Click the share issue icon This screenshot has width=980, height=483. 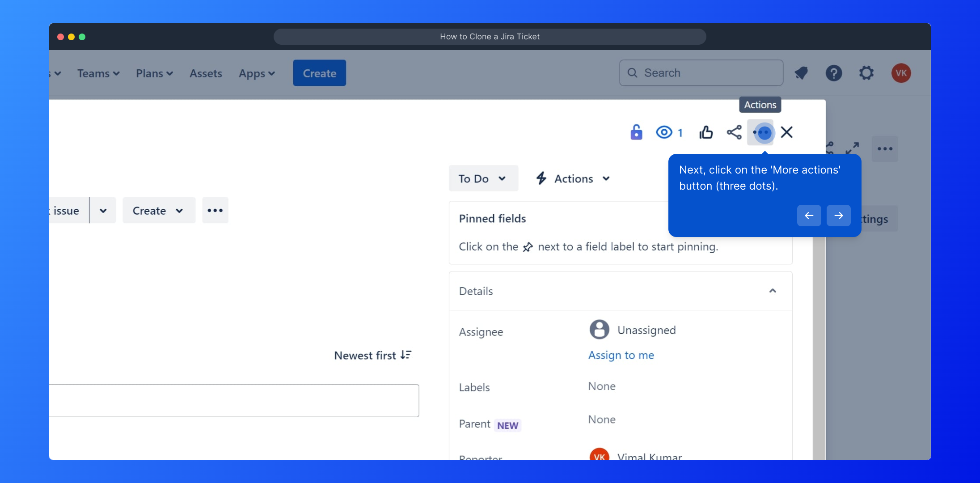pos(734,132)
